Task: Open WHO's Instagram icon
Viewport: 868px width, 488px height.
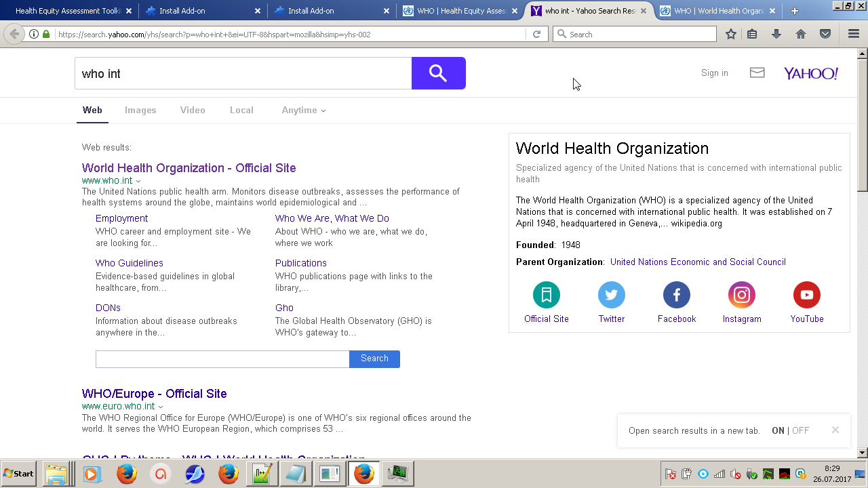Action: [x=742, y=295]
